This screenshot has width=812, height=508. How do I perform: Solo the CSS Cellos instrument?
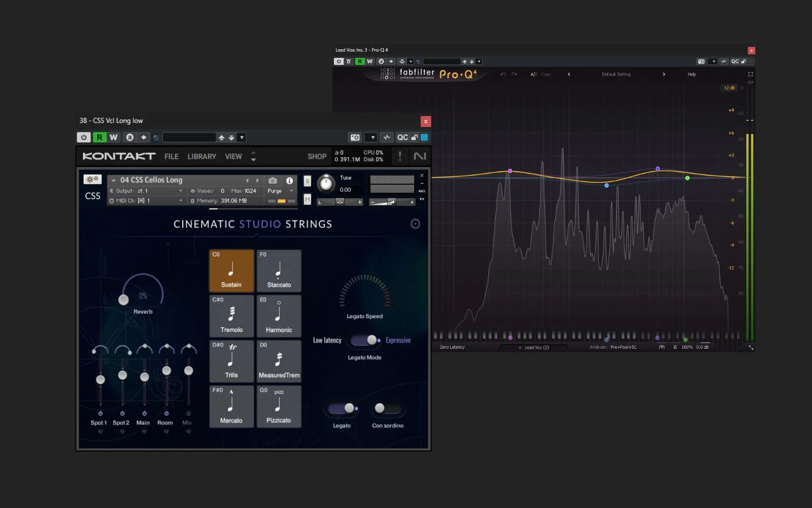pyautogui.click(x=308, y=181)
